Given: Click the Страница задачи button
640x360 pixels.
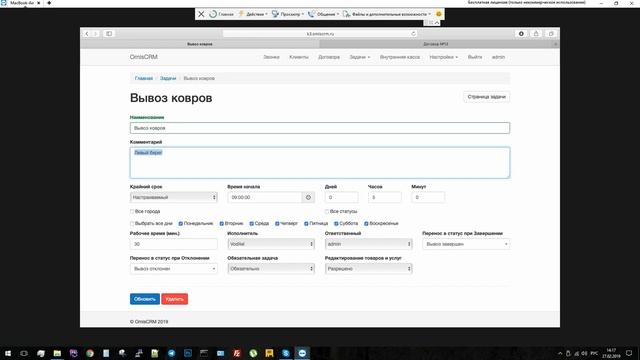Looking at the screenshot, I should (487, 97).
